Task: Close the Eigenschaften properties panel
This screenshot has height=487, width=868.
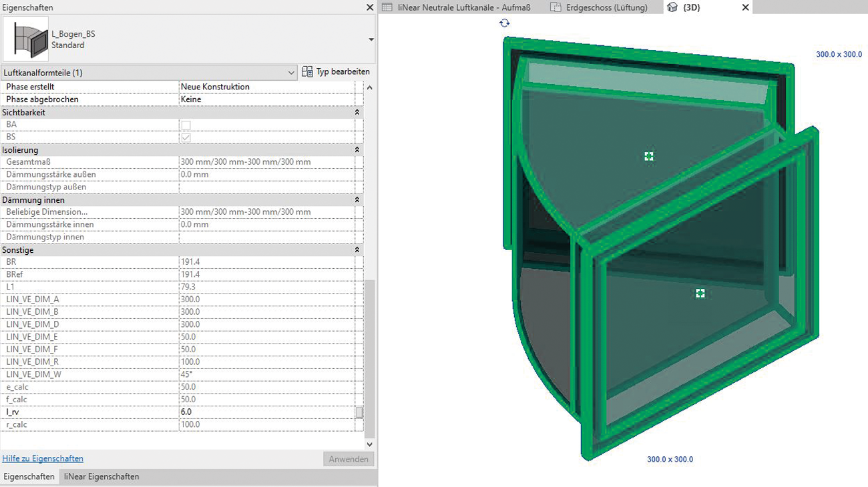Action: tap(370, 7)
